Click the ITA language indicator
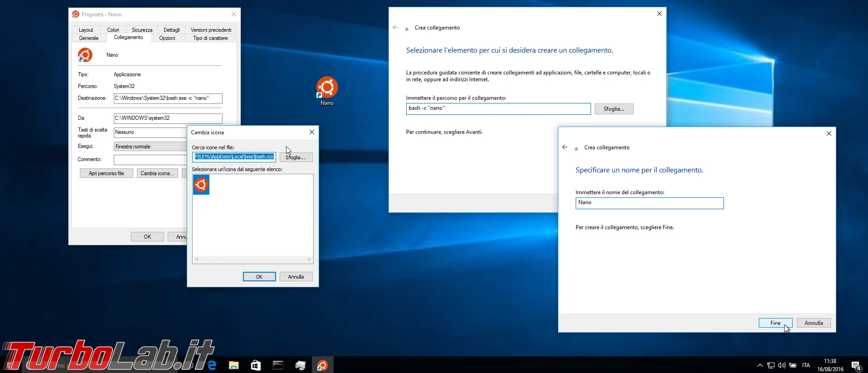 806,365
